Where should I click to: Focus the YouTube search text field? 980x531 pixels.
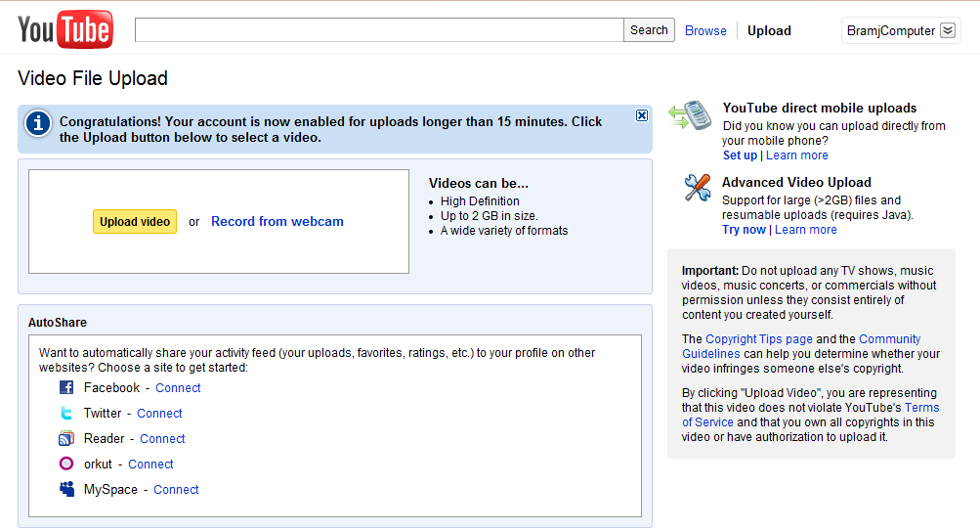click(379, 30)
